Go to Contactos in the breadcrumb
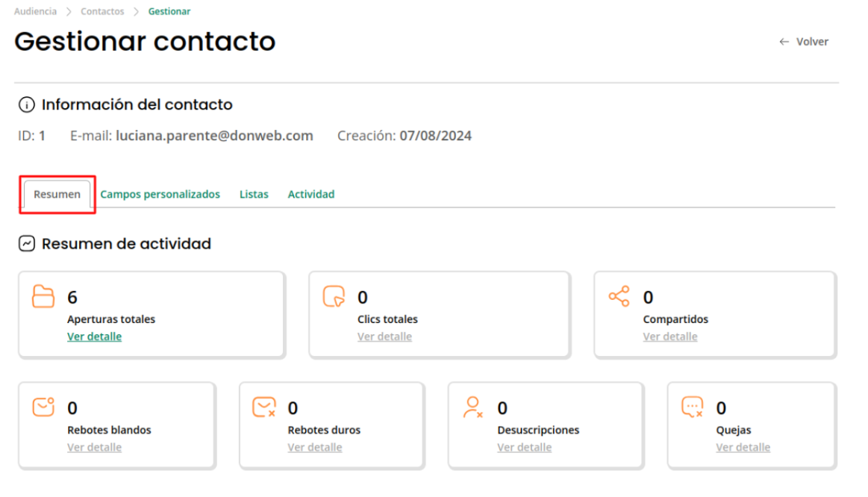This screenshot has width=868, height=497. (x=102, y=11)
